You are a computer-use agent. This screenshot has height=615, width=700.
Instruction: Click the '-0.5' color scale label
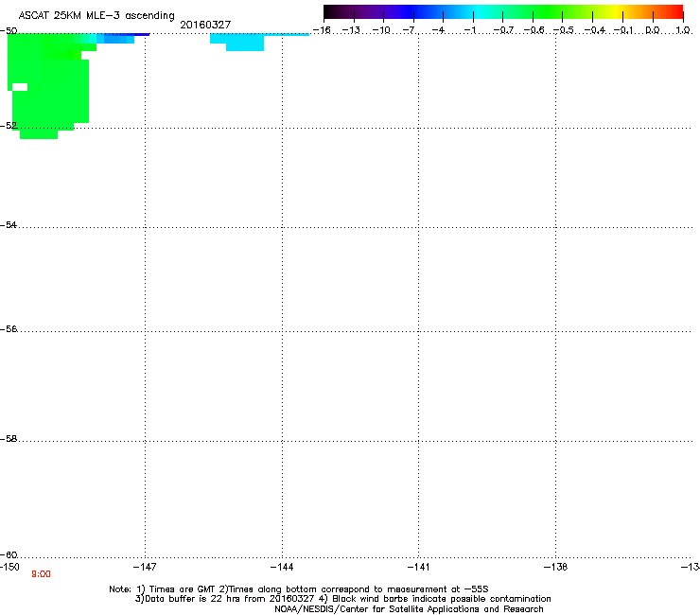coord(564,30)
